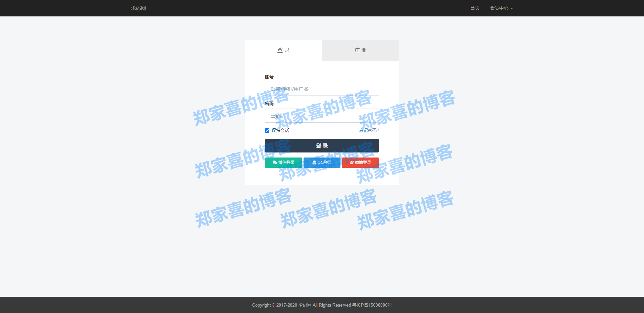644x313 pixels.
Task: Go to 首页 in the top navigation
Action: [475, 8]
